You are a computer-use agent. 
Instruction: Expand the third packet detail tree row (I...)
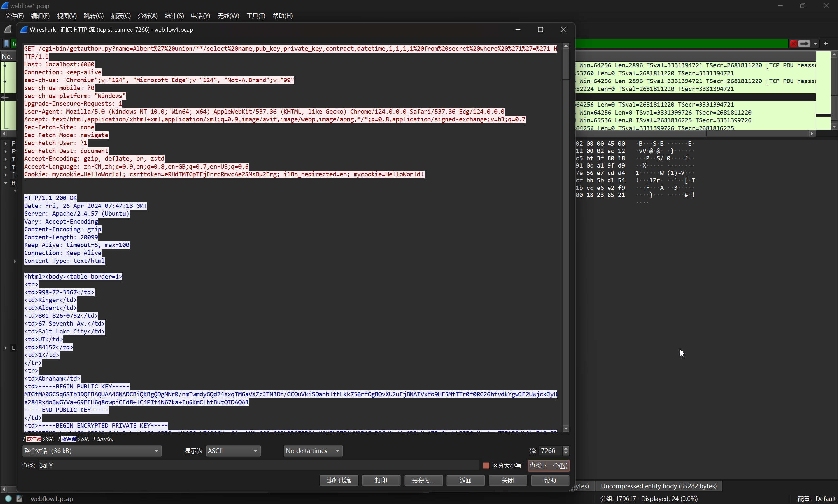pyautogui.click(x=6, y=159)
